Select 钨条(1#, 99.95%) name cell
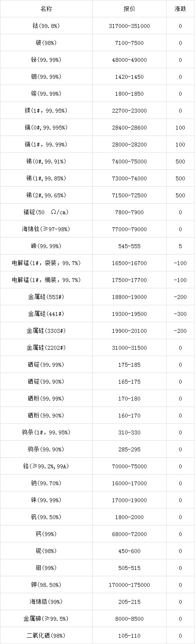195x644 pixels. coord(46,432)
